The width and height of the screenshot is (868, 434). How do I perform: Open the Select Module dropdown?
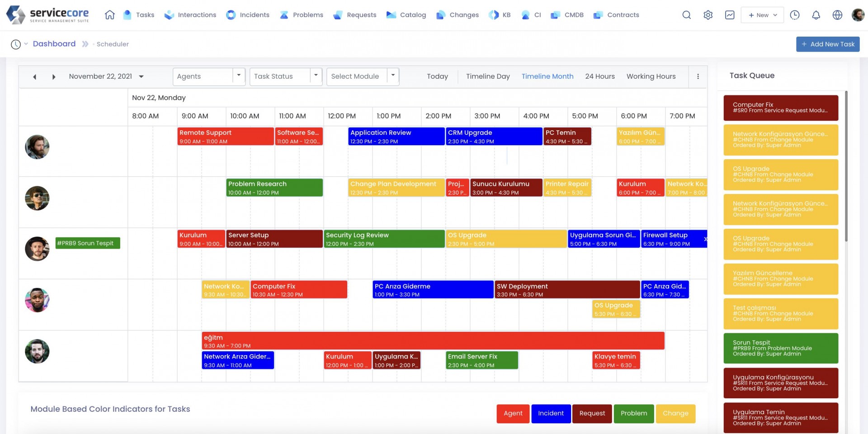(392, 76)
